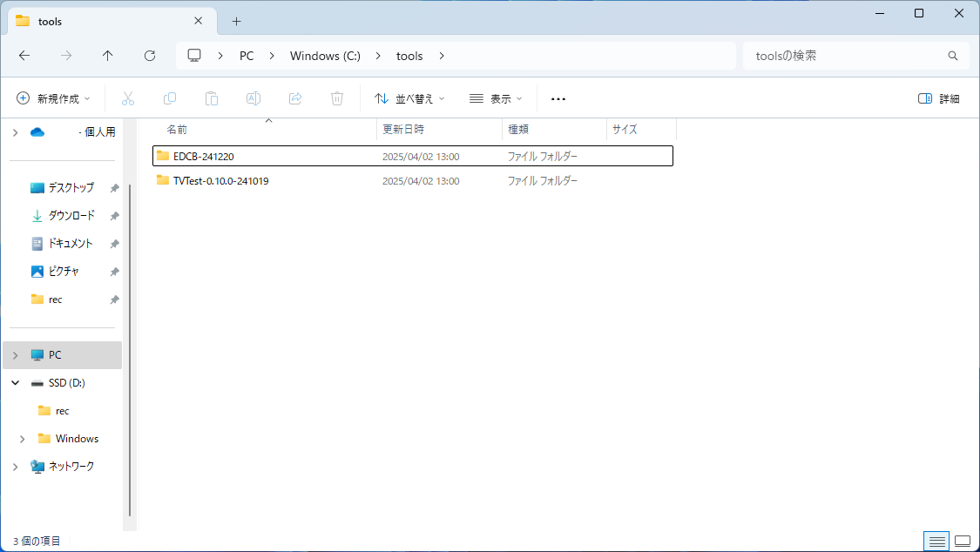
Task: Select the OneDrive 個人用 cloud item
Action: pos(73,131)
